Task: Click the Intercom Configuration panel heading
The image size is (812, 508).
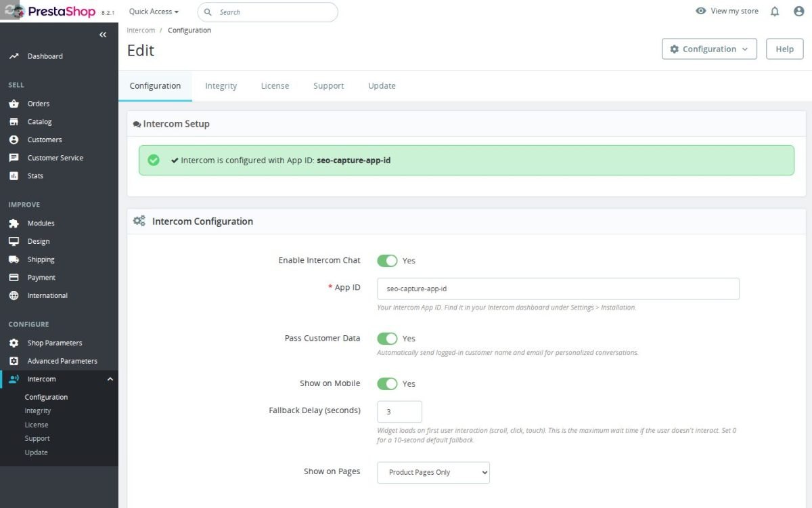Action: 202,221
